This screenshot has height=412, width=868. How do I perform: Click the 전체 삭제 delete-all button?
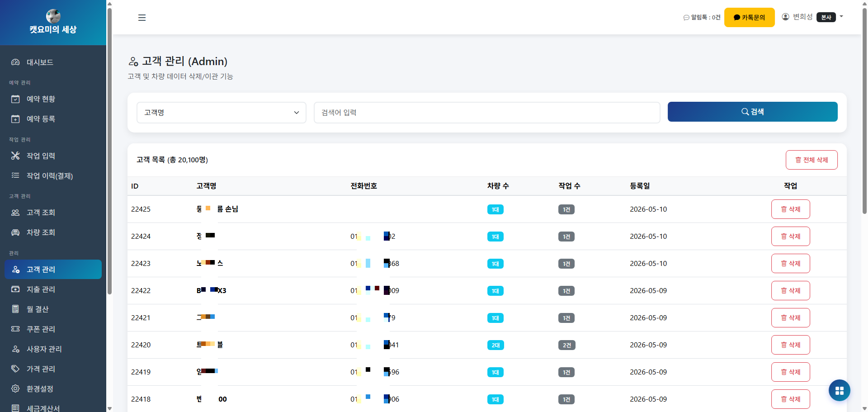(x=811, y=160)
